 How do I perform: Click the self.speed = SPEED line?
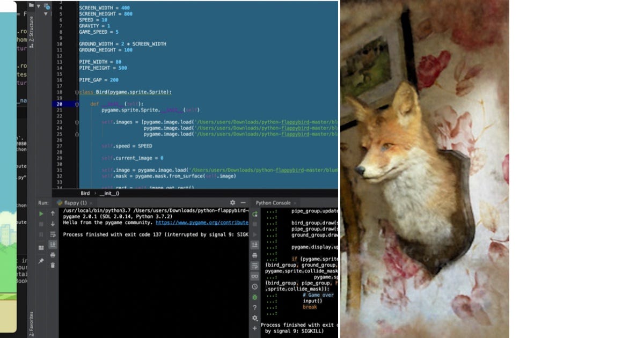[x=127, y=146]
